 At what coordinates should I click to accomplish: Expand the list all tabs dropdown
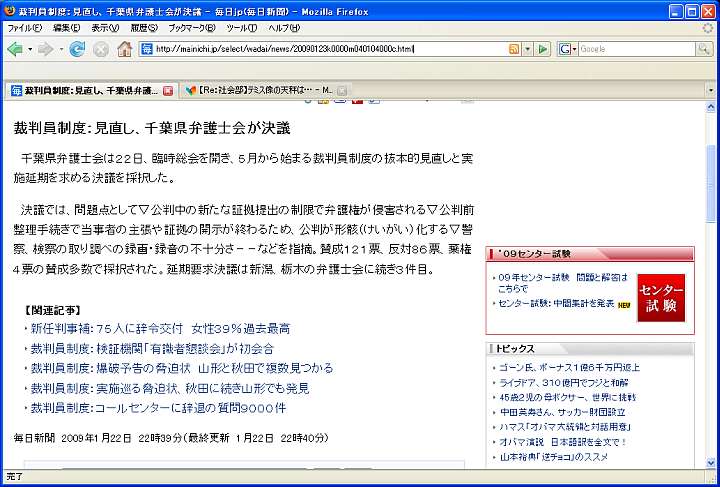(711, 90)
